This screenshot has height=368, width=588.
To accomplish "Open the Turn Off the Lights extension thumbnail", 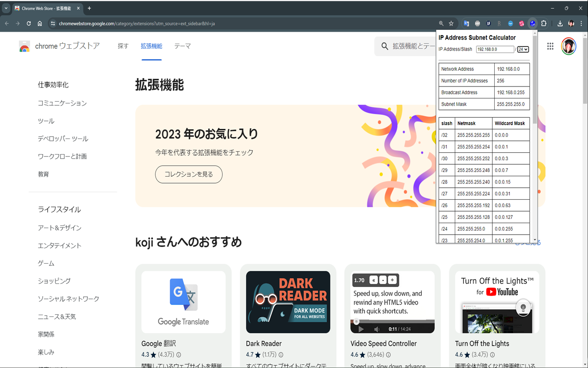I will [x=497, y=302].
